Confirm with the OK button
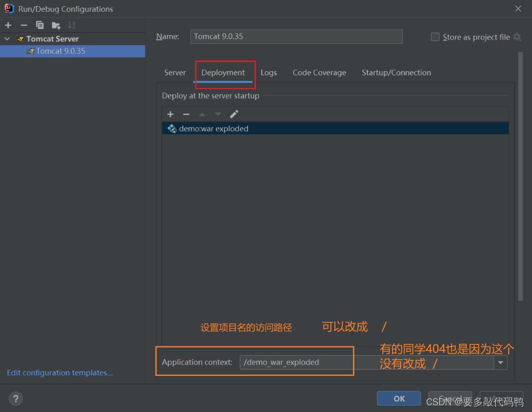This screenshot has width=532, height=412. point(399,398)
